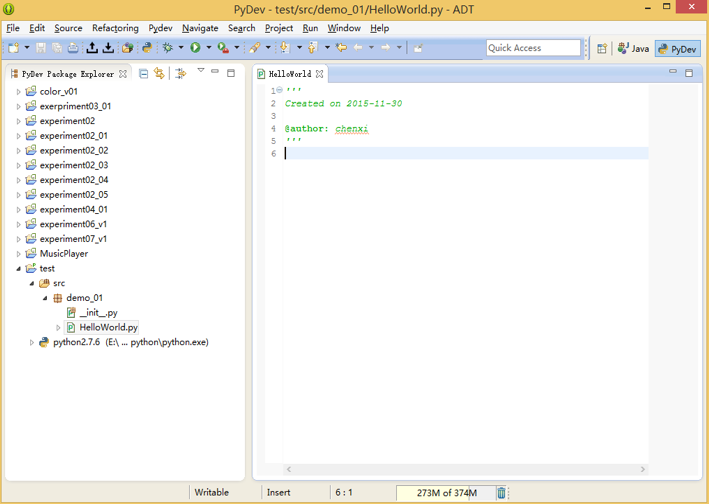Click the Python icon in toolbar
This screenshot has height=504, width=709.
click(147, 48)
